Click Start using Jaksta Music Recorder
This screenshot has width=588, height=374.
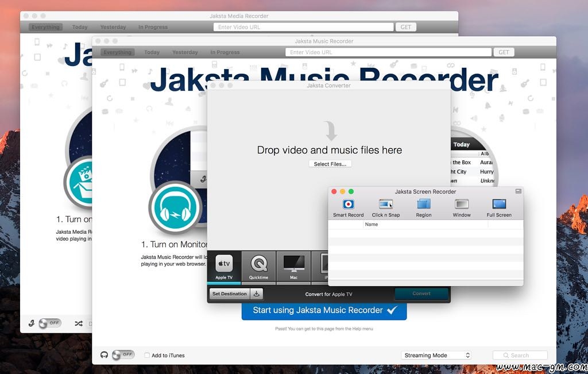(324, 310)
